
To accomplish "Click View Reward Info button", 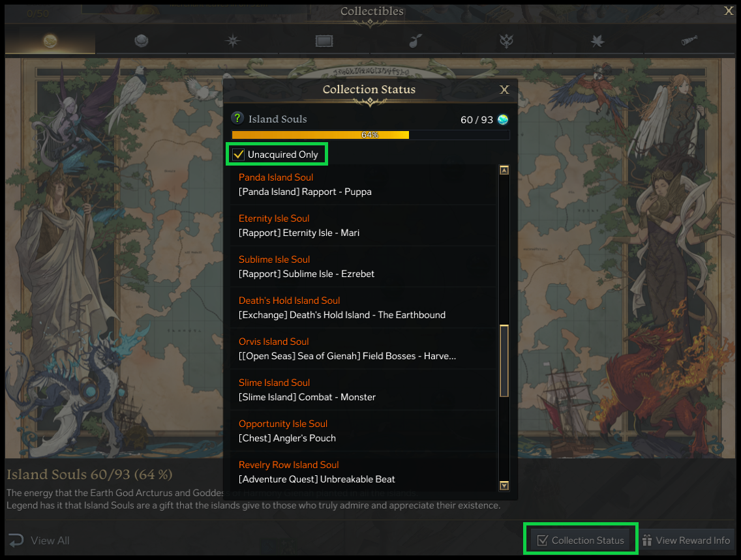I will [686, 540].
